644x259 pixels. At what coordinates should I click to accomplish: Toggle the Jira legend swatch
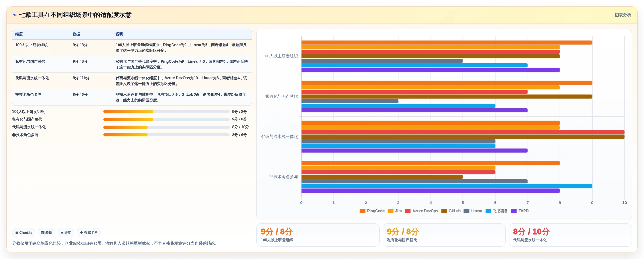click(390, 211)
